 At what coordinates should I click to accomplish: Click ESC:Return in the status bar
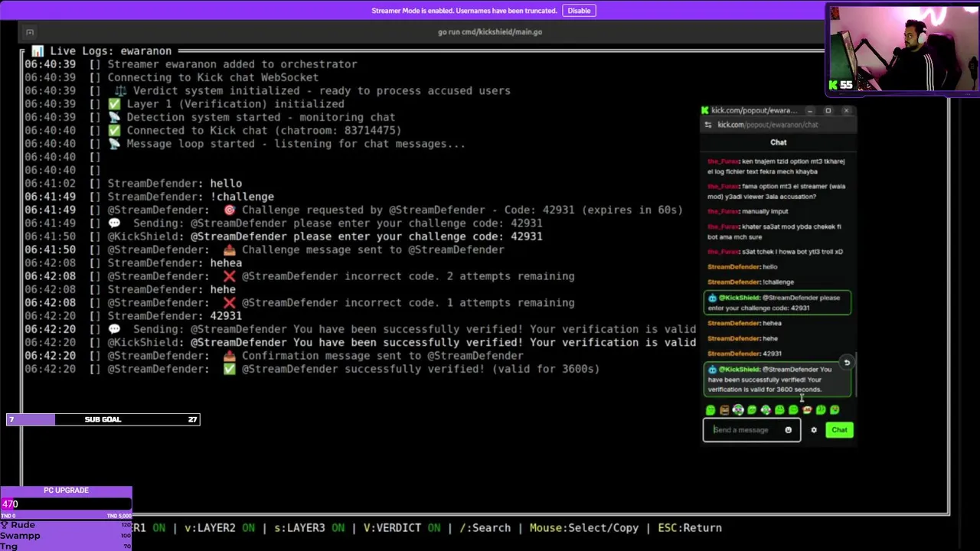coord(690,528)
